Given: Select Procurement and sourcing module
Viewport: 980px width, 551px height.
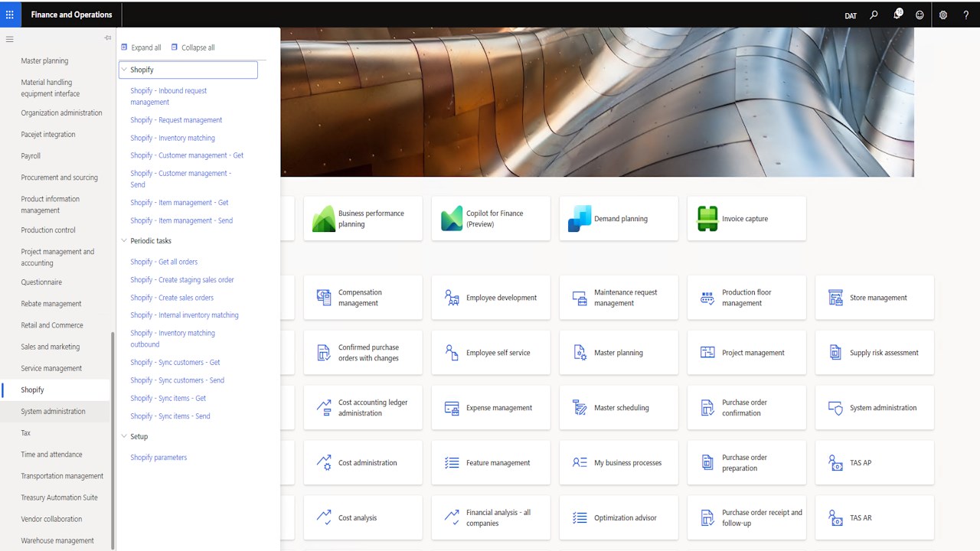Looking at the screenshot, I should coord(59,178).
